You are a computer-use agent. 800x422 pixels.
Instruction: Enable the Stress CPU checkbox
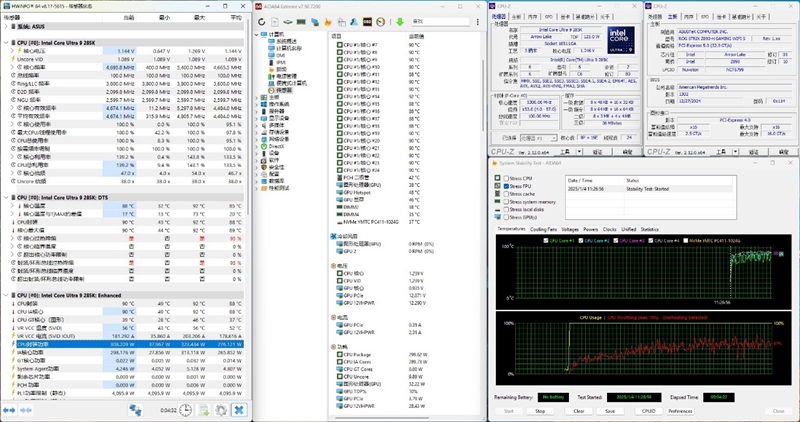coord(506,179)
